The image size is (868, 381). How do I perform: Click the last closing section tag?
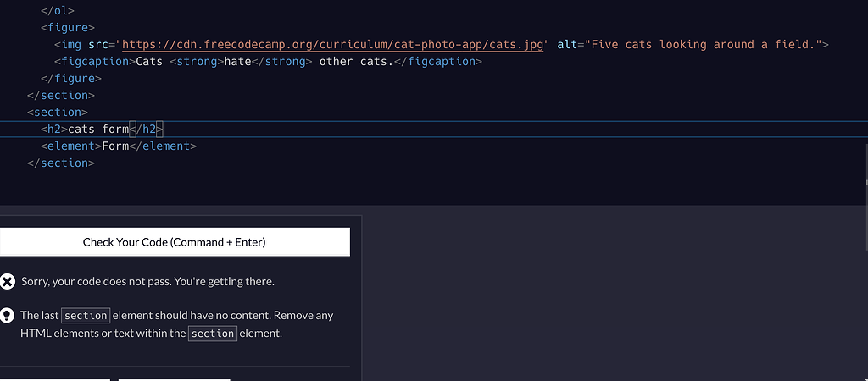tap(61, 163)
